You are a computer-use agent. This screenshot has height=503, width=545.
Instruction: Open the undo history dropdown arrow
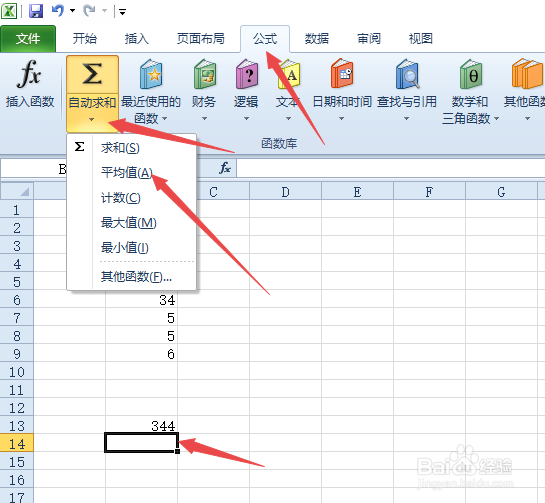click(72, 11)
